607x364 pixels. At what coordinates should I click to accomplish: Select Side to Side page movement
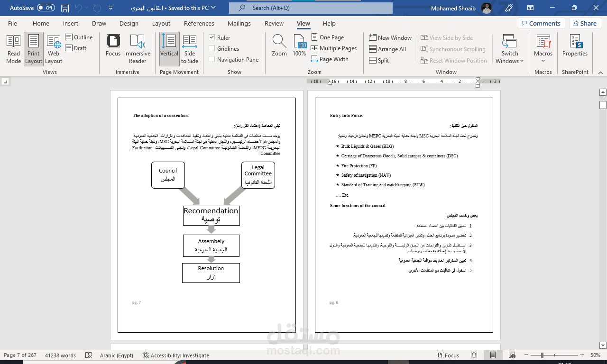(x=190, y=49)
